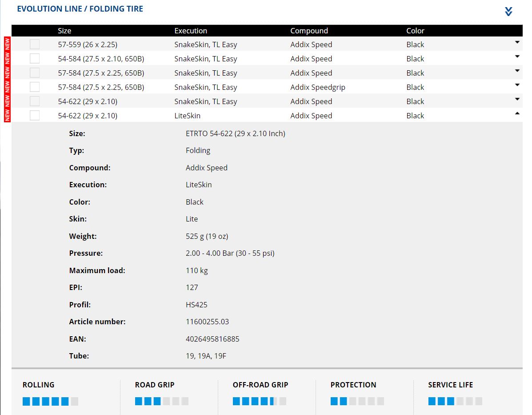The height and width of the screenshot is (415, 532).
Task: Click the Maximum load value 110 kg
Action: [x=197, y=271]
